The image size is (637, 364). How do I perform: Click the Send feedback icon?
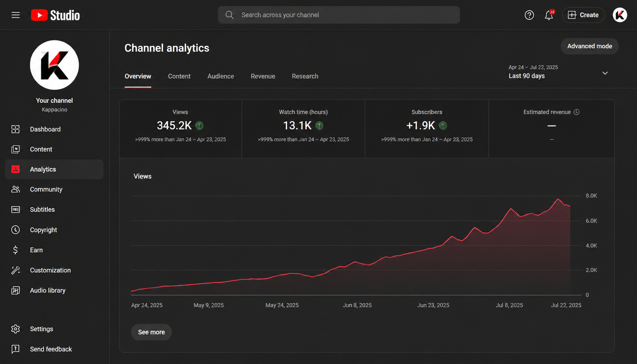point(16,349)
